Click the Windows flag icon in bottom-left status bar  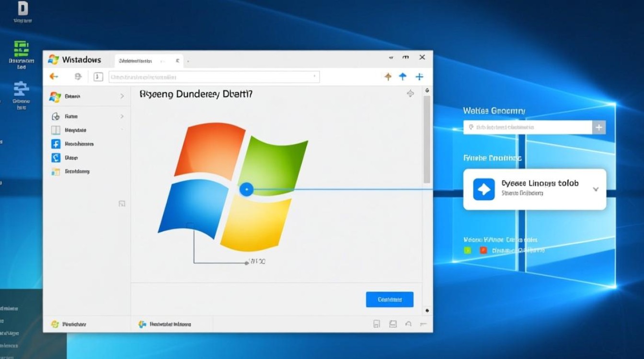pyautogui.click(x=55, y=324)
